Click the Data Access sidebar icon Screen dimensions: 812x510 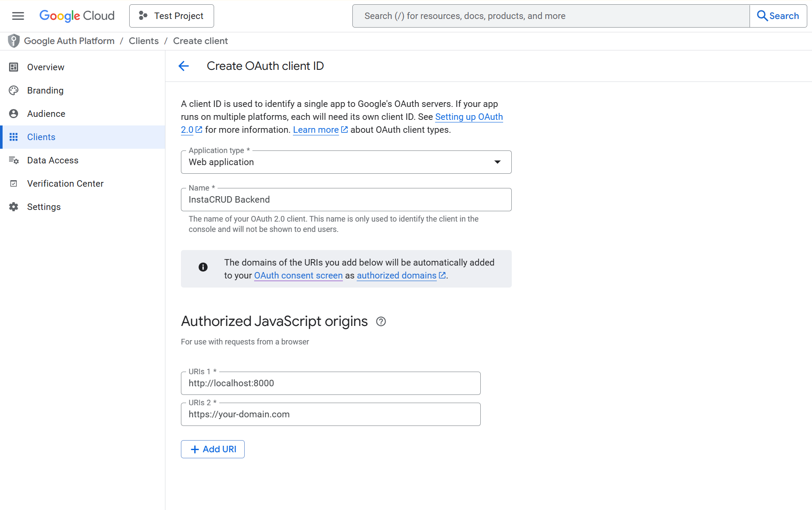tap(13, 160)
